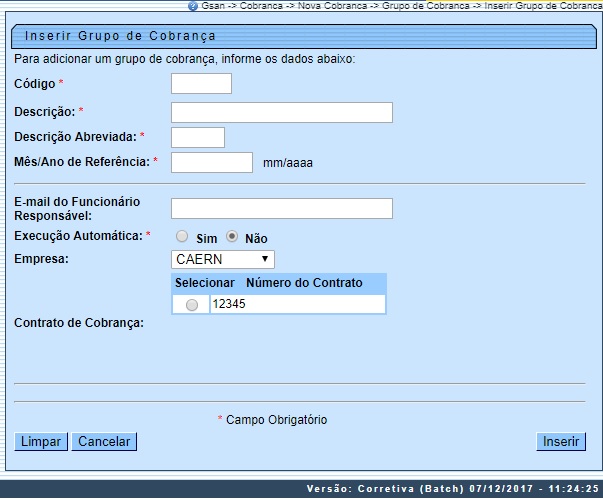Select the Não radio for Execução Automática
The image size is (603, 499).
[232, 237]
